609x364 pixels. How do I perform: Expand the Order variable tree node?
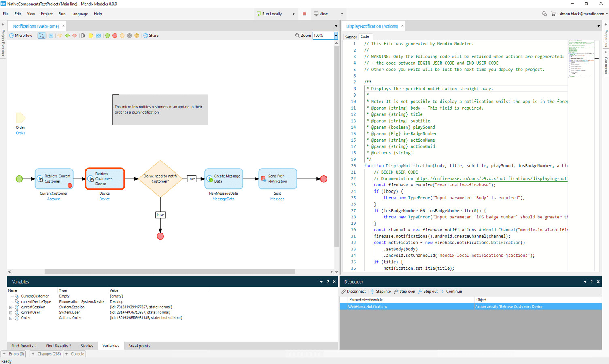(x=11, y=318)
